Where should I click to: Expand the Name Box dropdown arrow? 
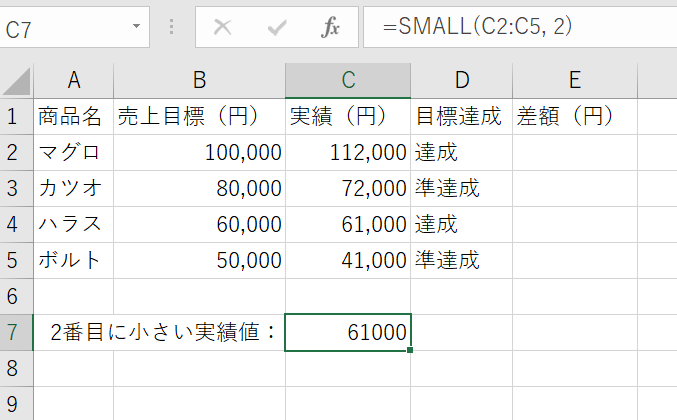click(137, 29)
